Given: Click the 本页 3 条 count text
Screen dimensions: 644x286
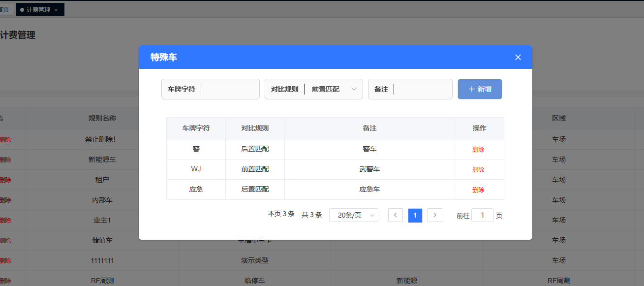Looking at the screenshot, I should [281, 214].
